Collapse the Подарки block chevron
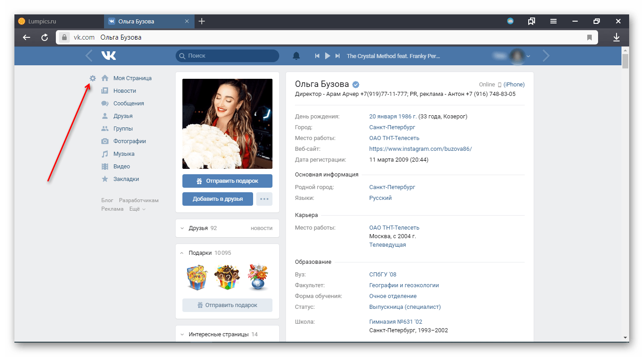This screenshot has width=644, height=357. click(182, 253)
